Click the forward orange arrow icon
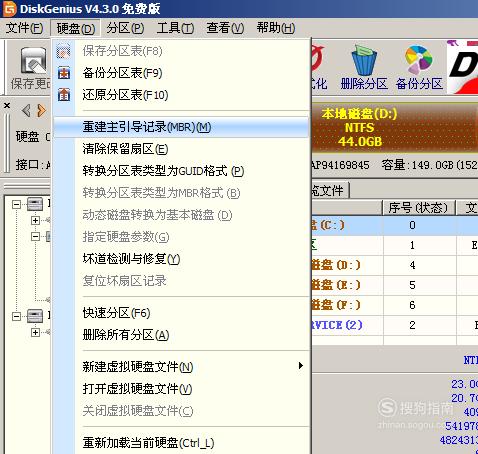This screenshot has width=478, height=454. [x=41, y=110]
